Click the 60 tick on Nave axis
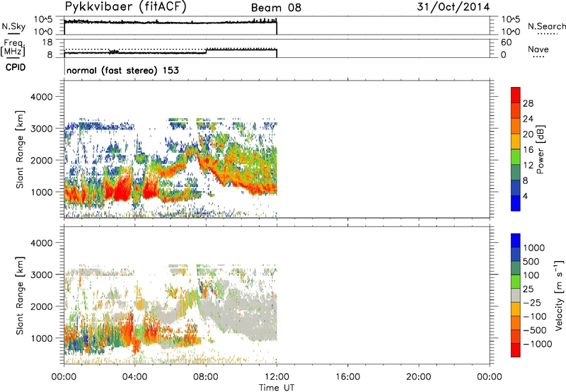This screenshot has height=392, width=566. tap(506, 42)
